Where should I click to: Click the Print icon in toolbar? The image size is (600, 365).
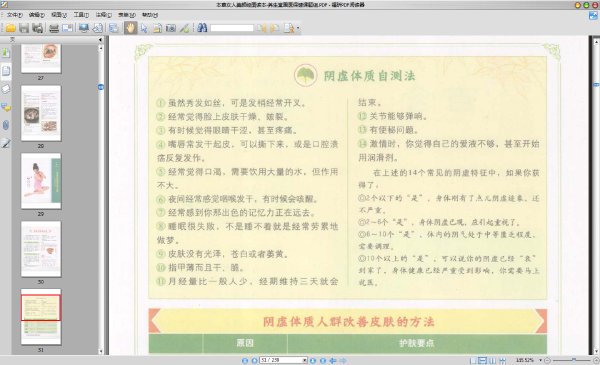pos(54,28)
